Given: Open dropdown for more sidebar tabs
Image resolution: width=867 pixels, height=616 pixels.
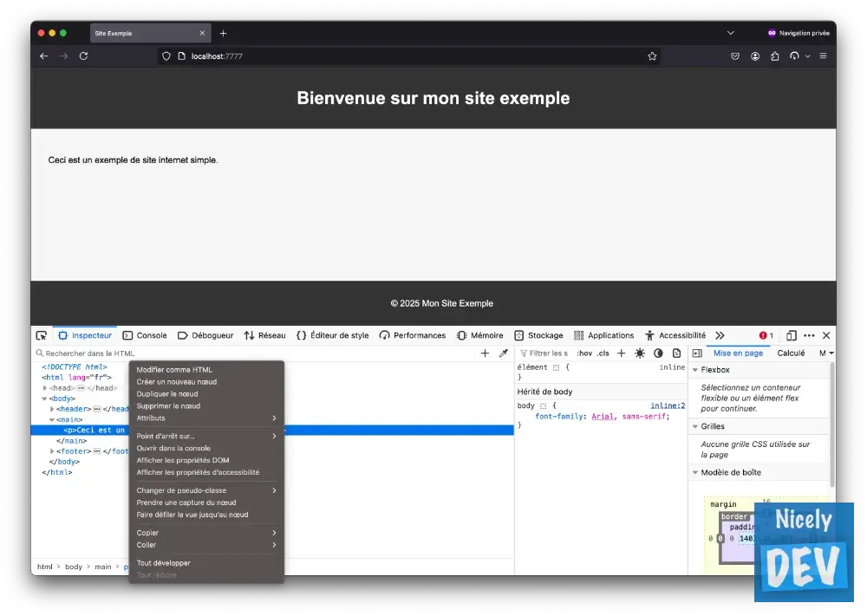Looking at the screenshot, I should (831, 353).
